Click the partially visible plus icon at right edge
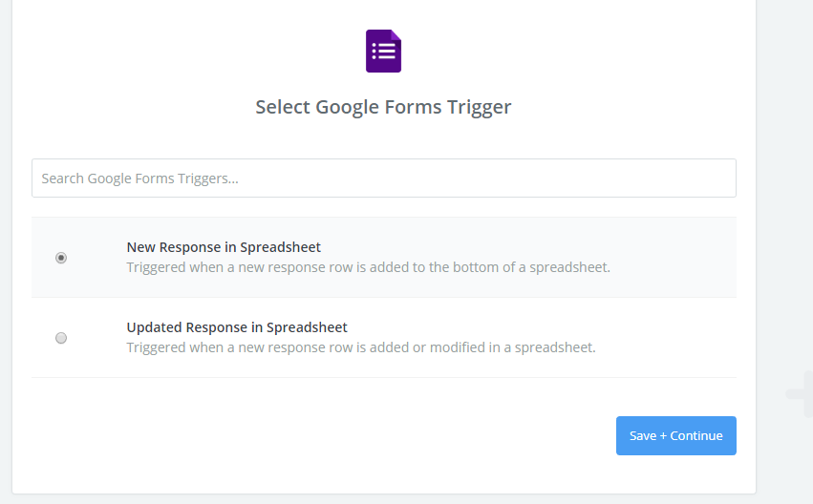Screen dimensions: 813x504 (x=801, y=393)
